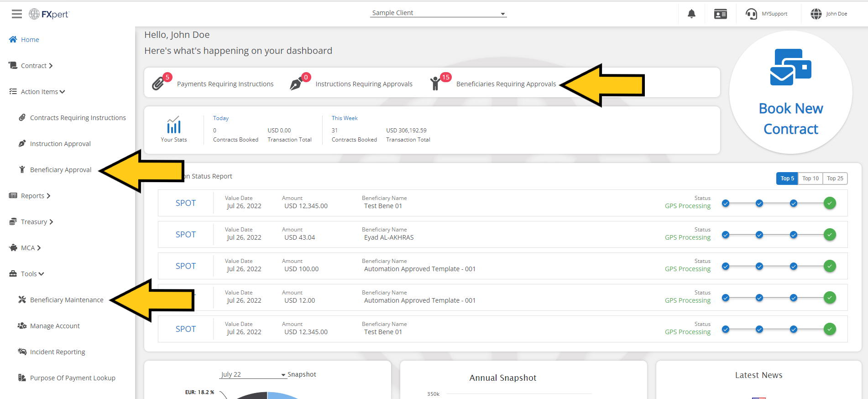Click the MCA piggy bank icon
The width and height of the screenshot is (868, 399).
pos(13,247)
